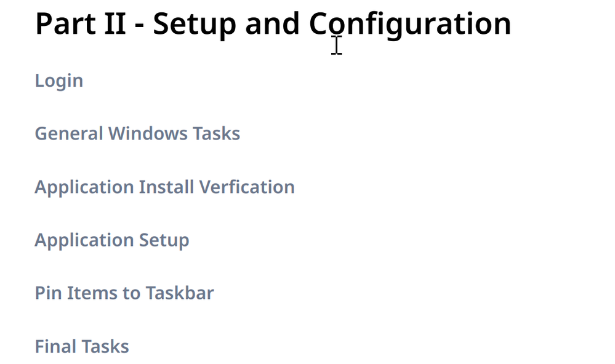Click the Roman numeral II in heading
Screen dimensions: 615x364
tap(115, 24)
